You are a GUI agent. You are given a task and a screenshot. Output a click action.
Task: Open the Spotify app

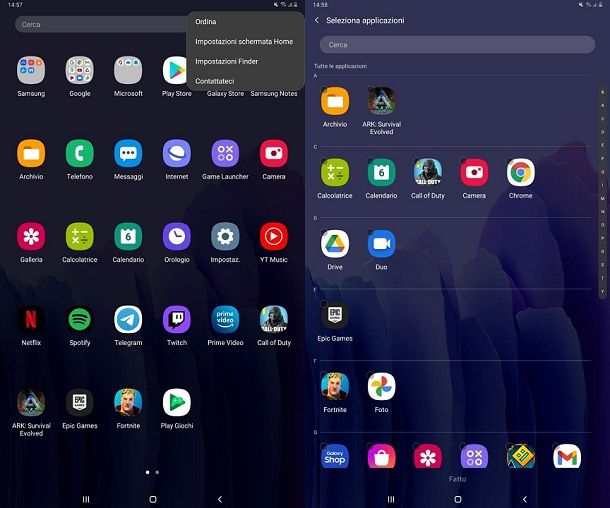(80, 320)
